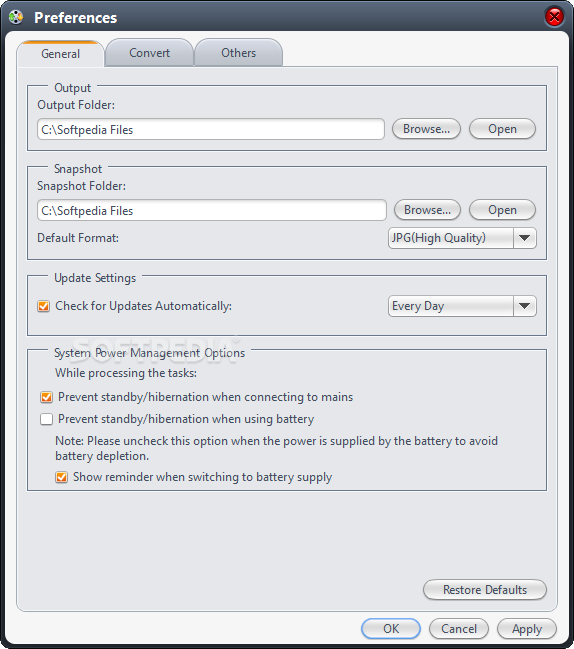The width and height of the screenshot is (574, 649).
Task: Toggle Check for Updates Automatically checkbox
Action: [43, 306]
